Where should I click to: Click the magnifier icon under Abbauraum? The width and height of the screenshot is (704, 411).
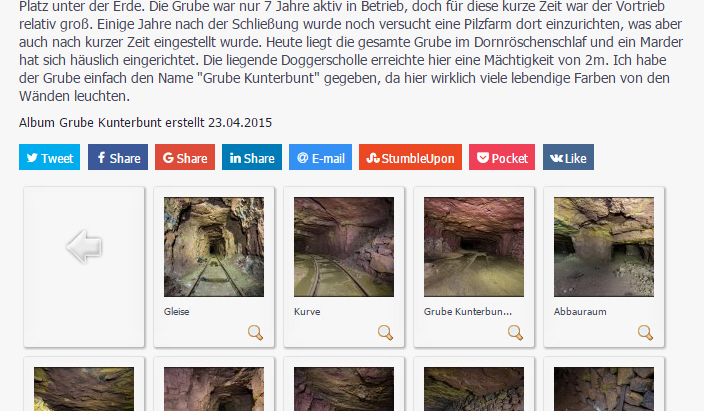(x=645, y=332)
